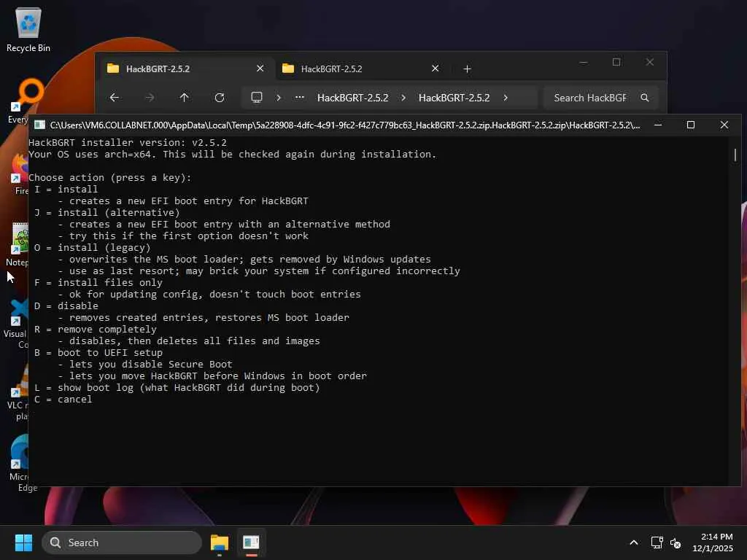Open the Everything search desktop shortcut
The height and width of the screenshot is (560, 747).
coord(20,101)
